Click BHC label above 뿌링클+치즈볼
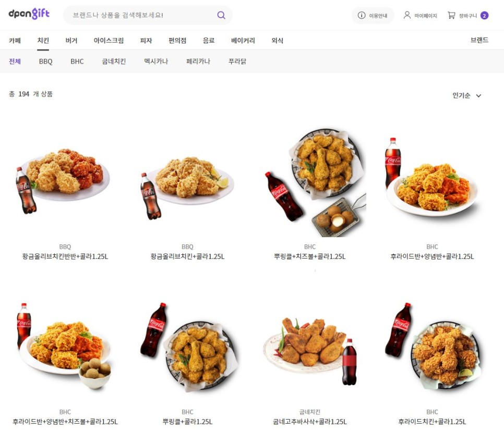 [310, 247]
